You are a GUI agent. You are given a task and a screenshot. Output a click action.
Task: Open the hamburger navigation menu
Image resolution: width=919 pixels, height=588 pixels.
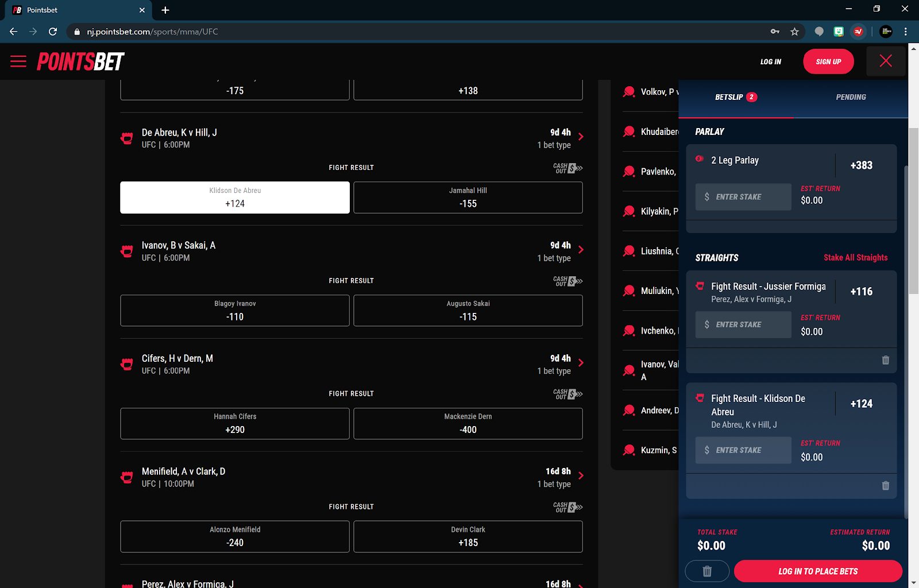pyautogui.click(x=18, y=61)
